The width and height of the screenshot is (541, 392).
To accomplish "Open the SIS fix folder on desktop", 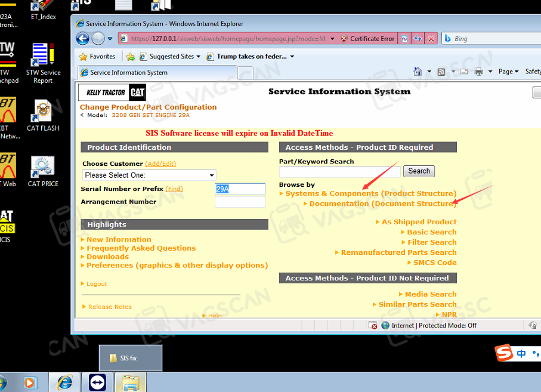I will tap(131, 358).
